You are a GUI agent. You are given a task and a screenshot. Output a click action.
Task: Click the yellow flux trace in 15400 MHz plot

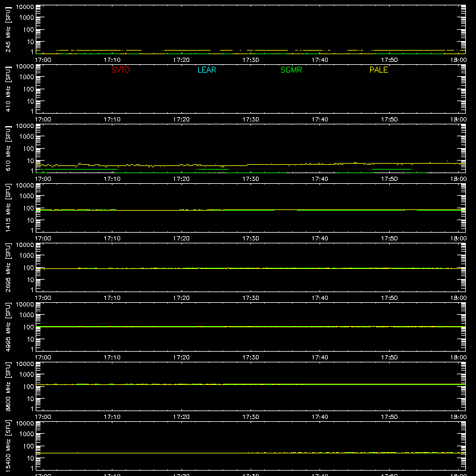(x=250, y=453)
